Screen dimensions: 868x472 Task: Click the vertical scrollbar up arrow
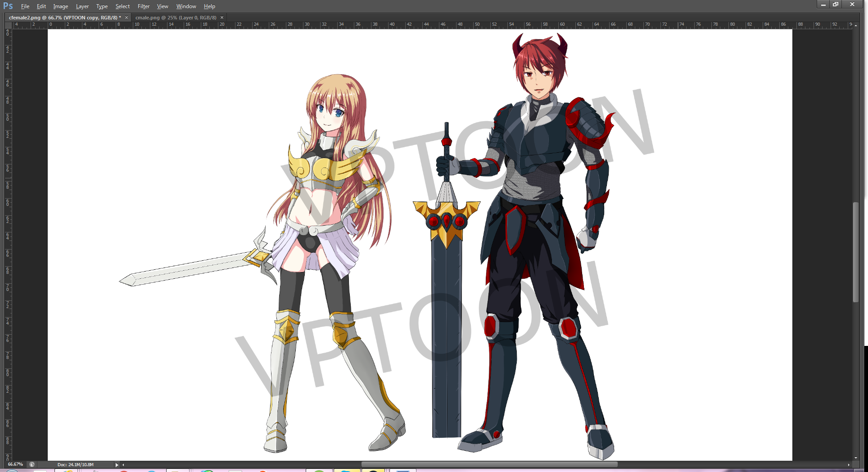pos(856,26)
